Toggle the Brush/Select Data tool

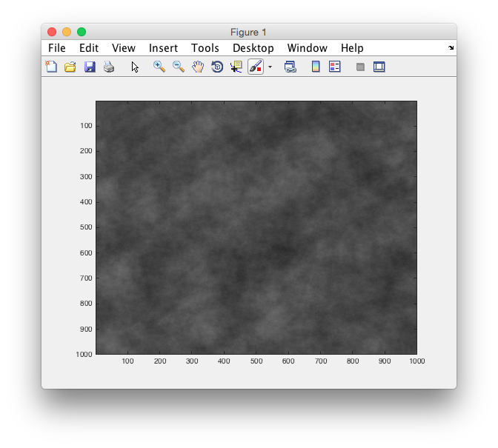256,67
